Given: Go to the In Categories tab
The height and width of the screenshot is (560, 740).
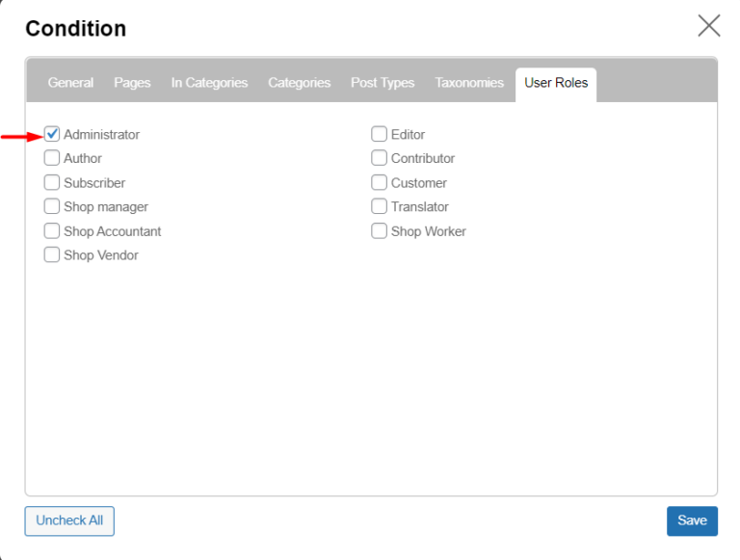Looking at the screenshot, I should (209, 83).
